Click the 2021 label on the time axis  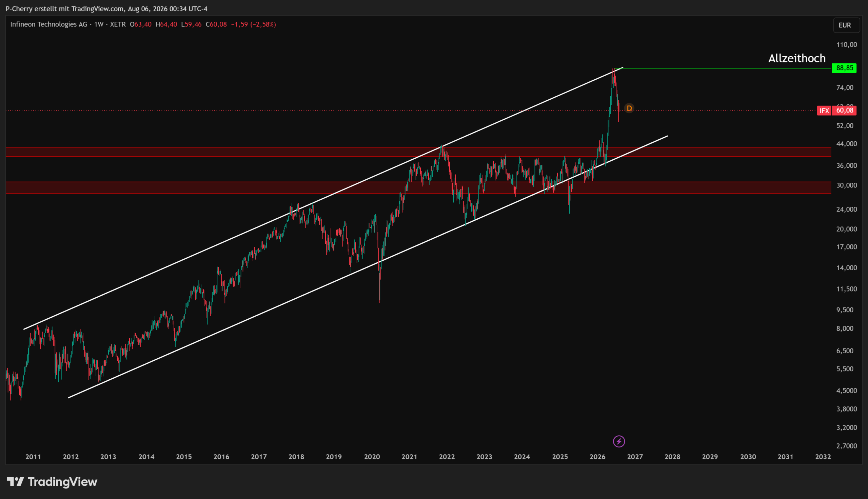(409, 457)
